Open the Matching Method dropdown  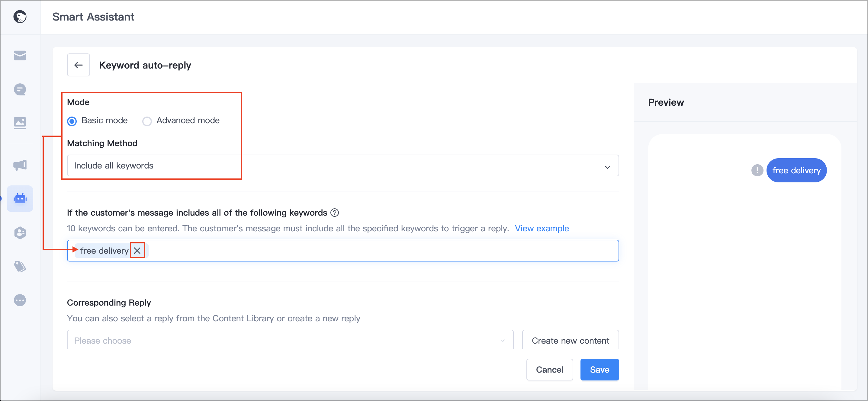343,165
